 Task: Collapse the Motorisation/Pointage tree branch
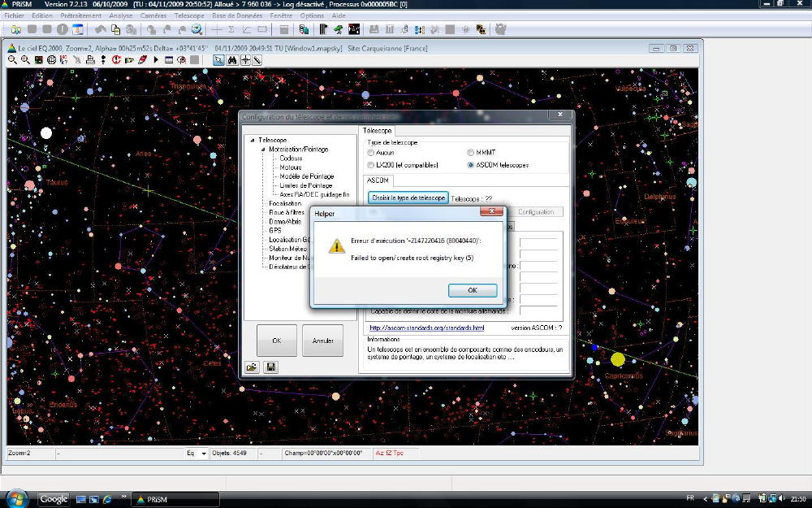pos(263,150)
